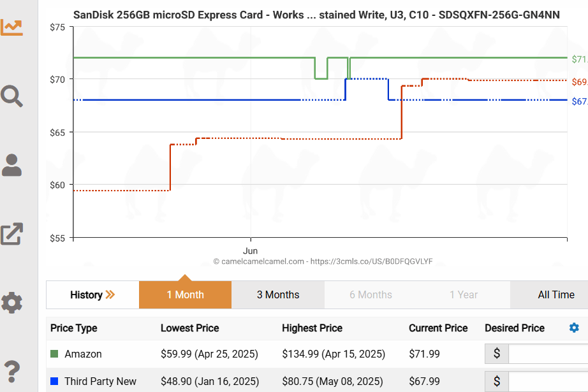Click the help question mark icon
Screen dimensions: 588x392
tap(11, 372)
